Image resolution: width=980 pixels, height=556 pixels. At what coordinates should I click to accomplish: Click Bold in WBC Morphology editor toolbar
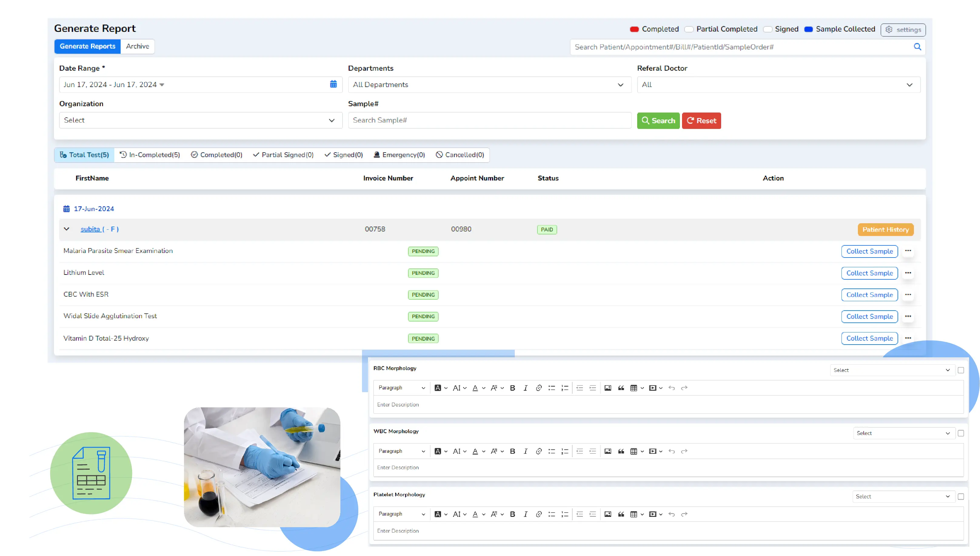[513, 451]
